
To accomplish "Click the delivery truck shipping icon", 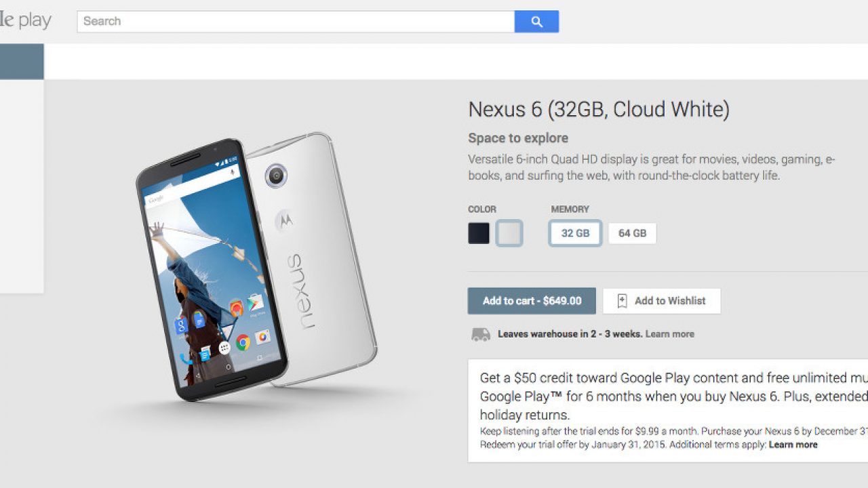I will click(481, 334).
